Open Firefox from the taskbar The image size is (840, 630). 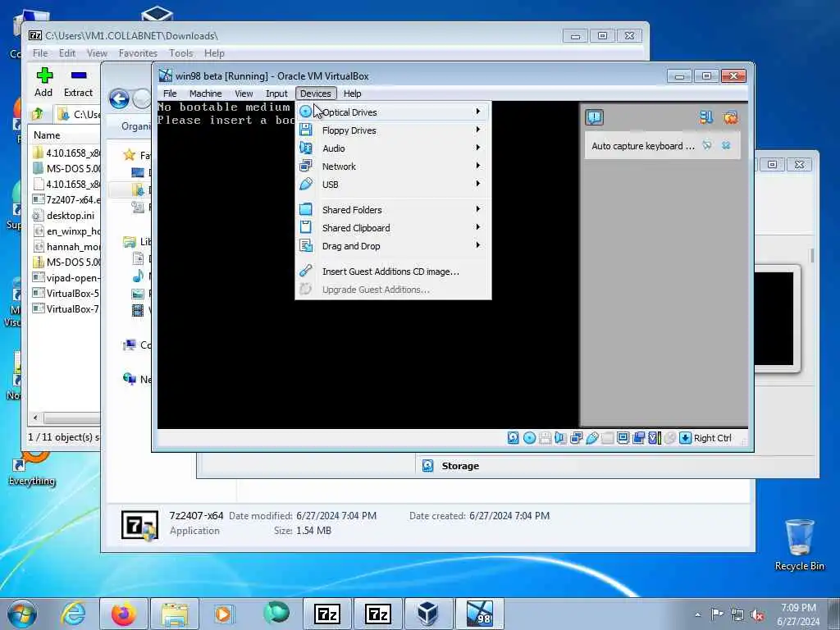[x=124, y=614]
